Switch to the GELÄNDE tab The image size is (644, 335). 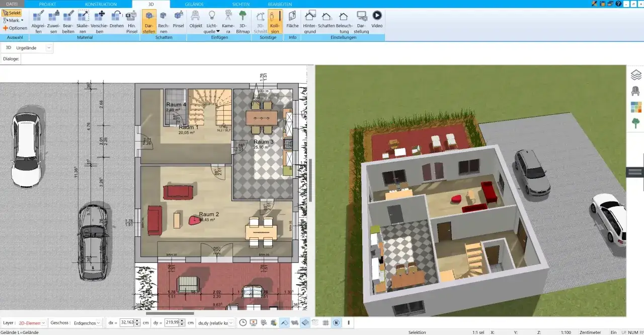point(194,4)
